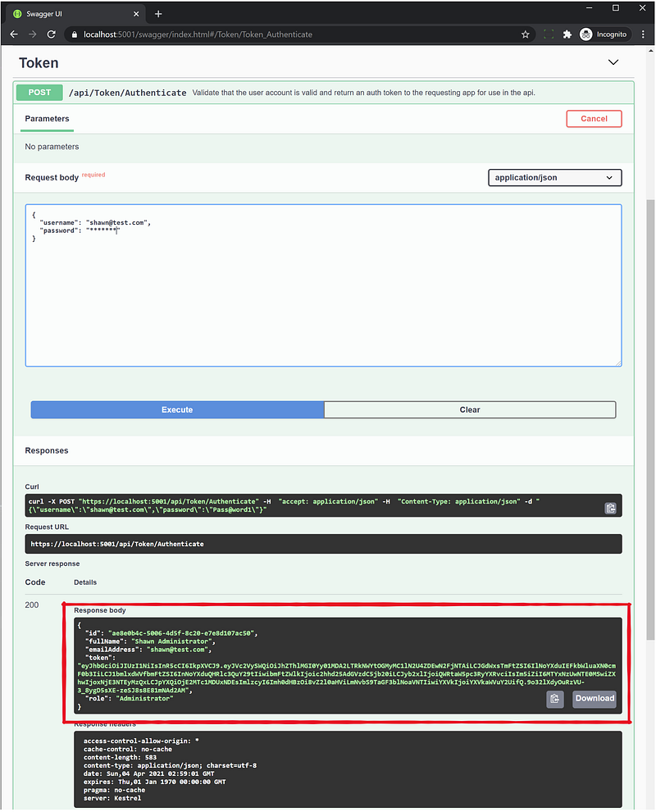View site information lock icon
Viewport: 656px width, 812px height.
(74, 34)
